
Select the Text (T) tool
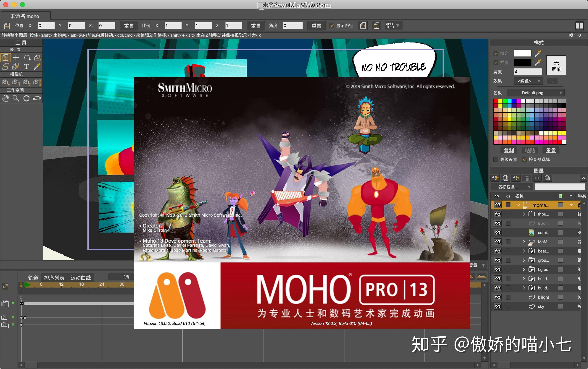click(x=27, y=66)
